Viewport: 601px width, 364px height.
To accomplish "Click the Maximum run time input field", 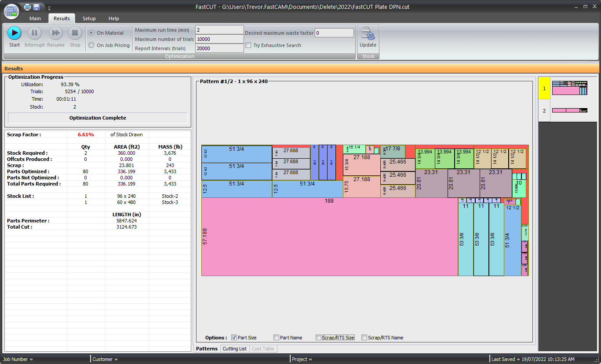I will point(219,30).
